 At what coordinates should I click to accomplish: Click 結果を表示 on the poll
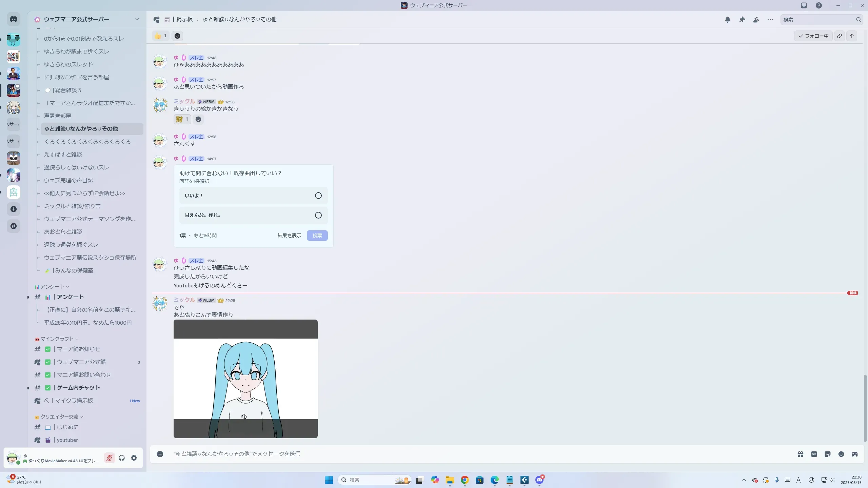[289, 236]
